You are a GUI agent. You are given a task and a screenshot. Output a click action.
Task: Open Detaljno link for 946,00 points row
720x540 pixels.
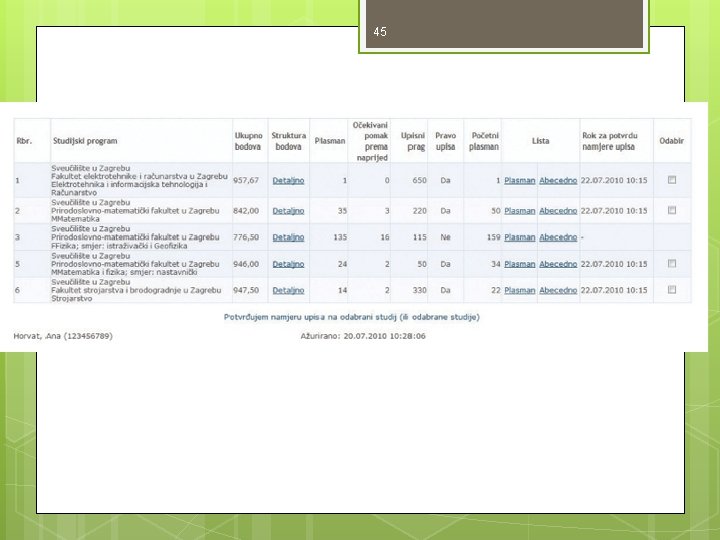[288, 264]
